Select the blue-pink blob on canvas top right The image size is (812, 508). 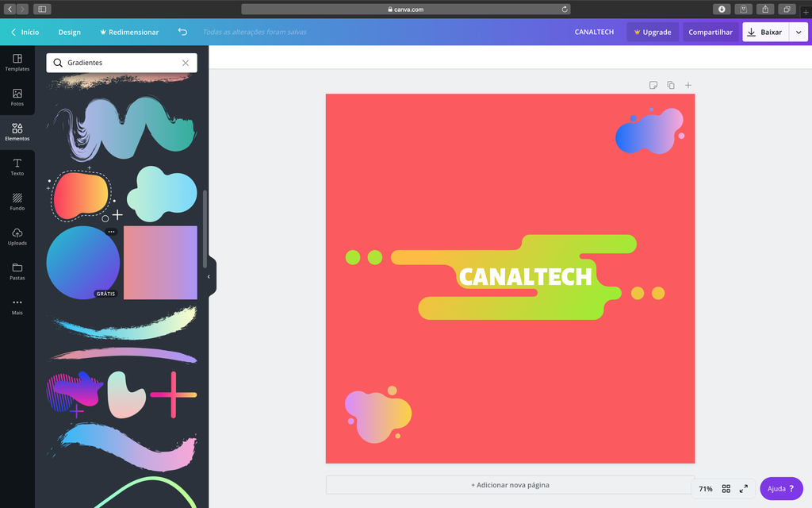(x=649, y=131)
